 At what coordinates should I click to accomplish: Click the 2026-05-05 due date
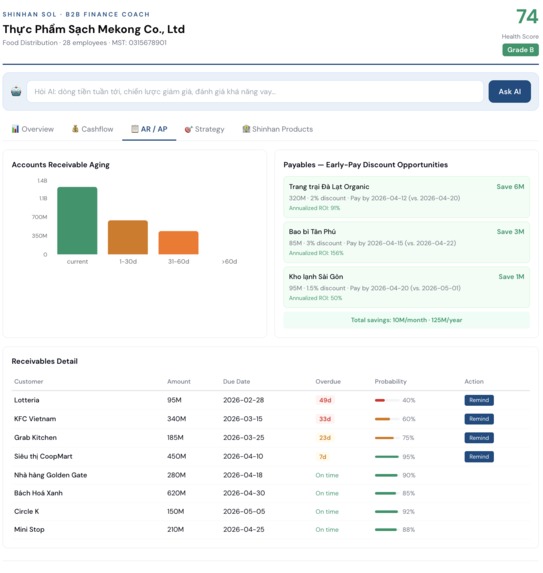[x=244, y=511]
